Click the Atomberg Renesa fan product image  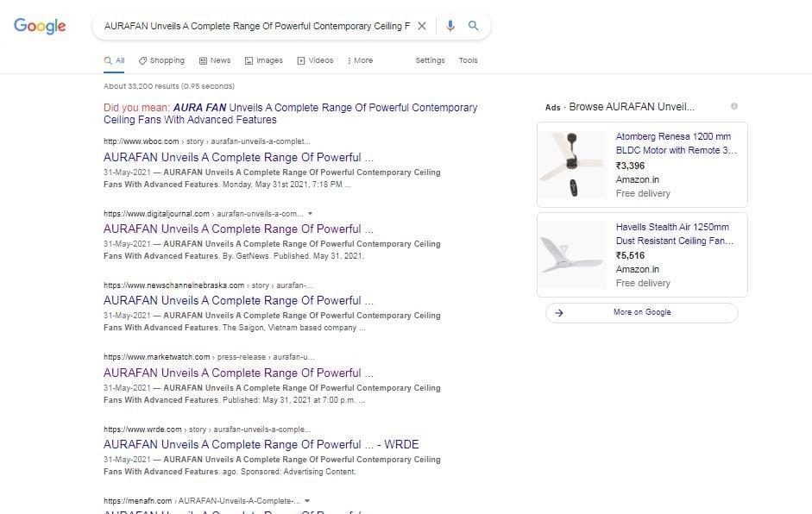[572, 164]
